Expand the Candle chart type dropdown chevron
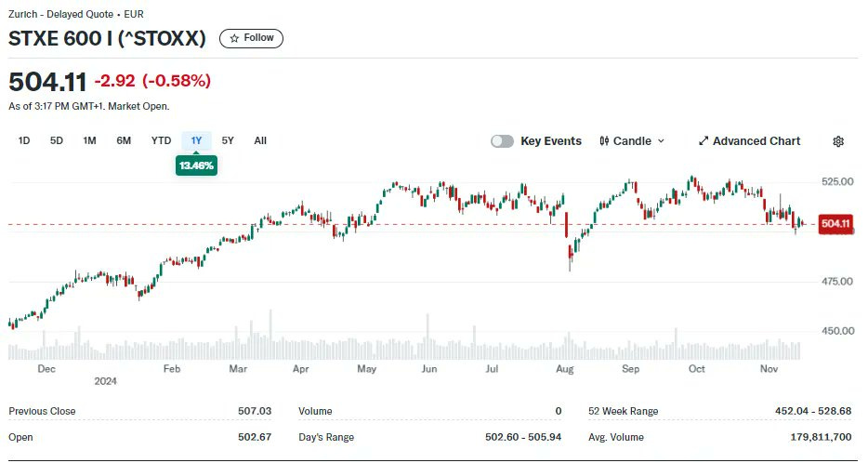 point(661,141)
